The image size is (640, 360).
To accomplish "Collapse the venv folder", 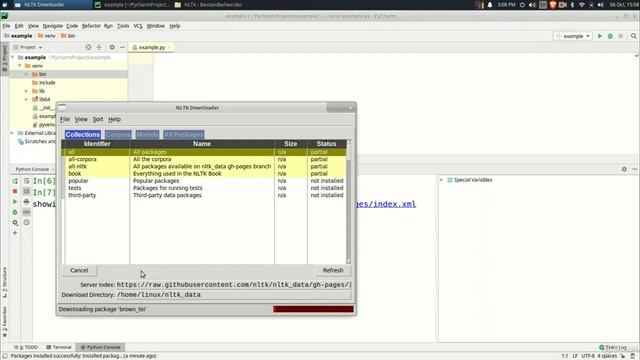I will click(x=20, y=66).
